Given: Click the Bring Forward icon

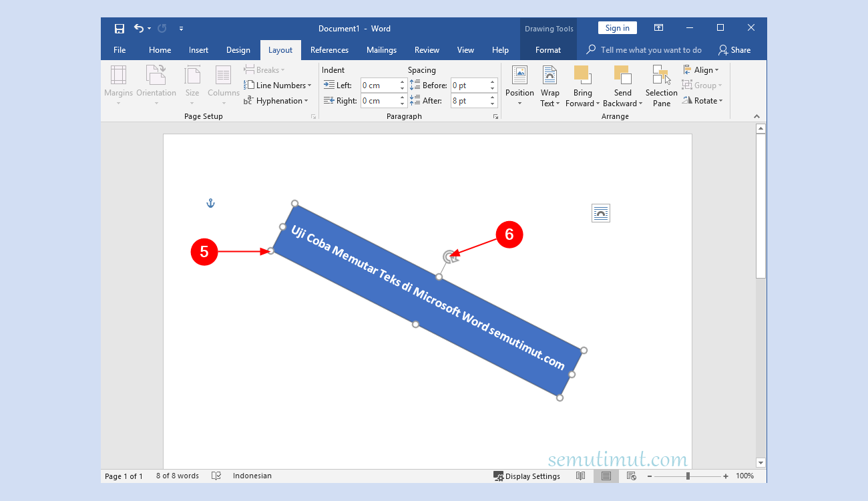Looking at the screenshot, I should (582, 75).
